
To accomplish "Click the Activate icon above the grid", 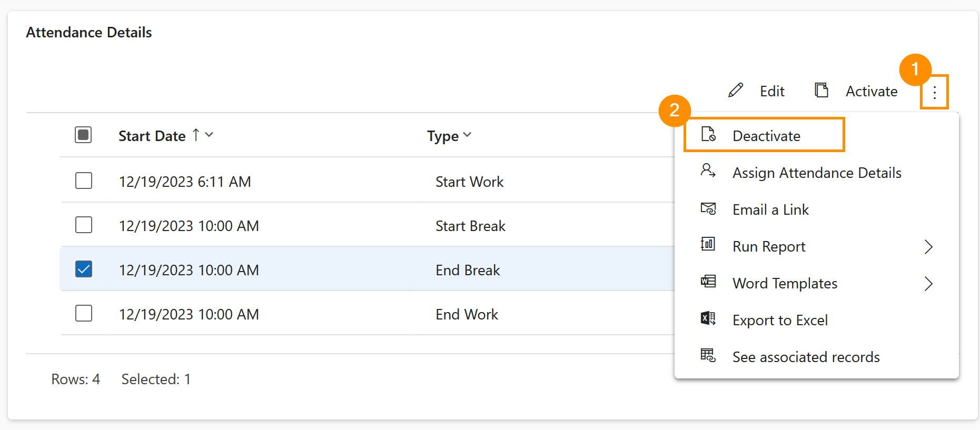I will point(821,90).
